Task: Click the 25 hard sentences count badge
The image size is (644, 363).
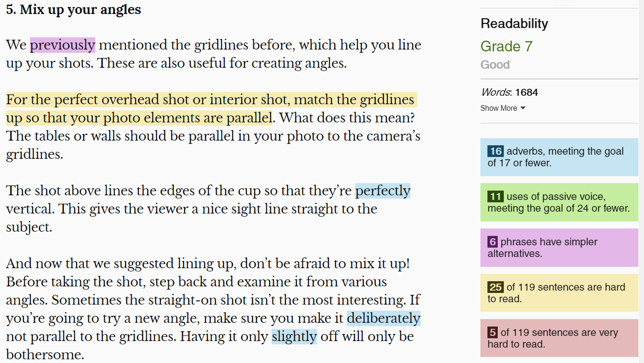Action: click(495, 287)
